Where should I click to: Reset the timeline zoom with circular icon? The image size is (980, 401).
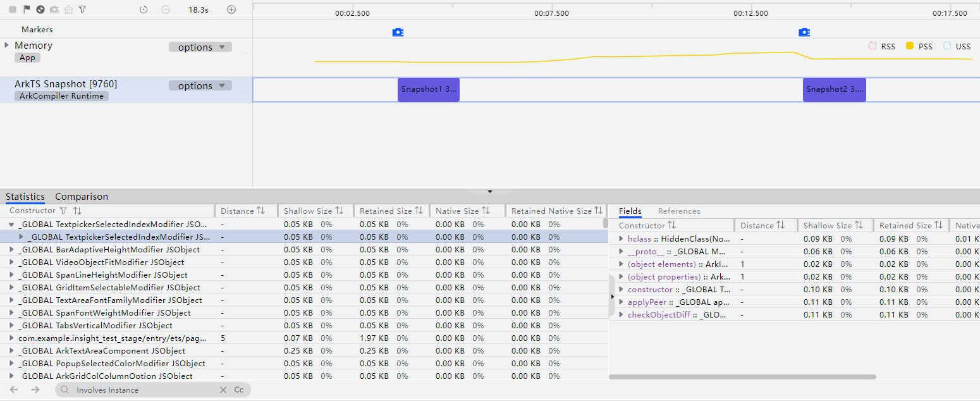[144, 9]
